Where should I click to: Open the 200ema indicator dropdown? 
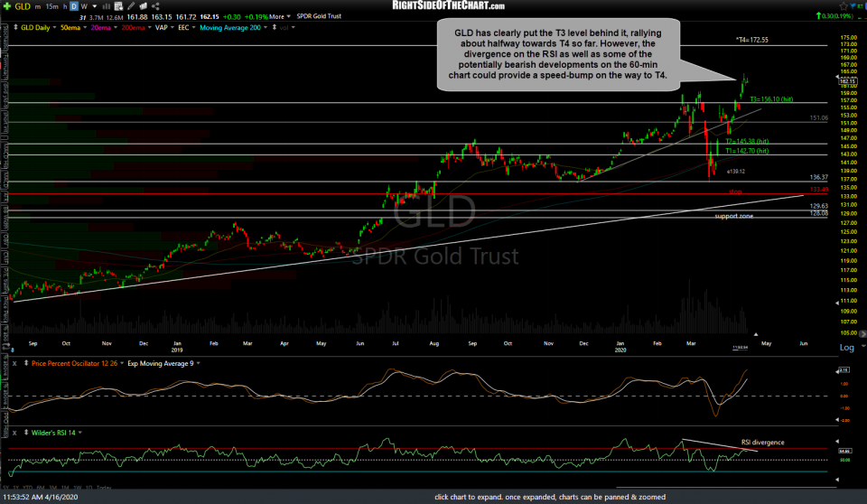[x=149, y=28]
